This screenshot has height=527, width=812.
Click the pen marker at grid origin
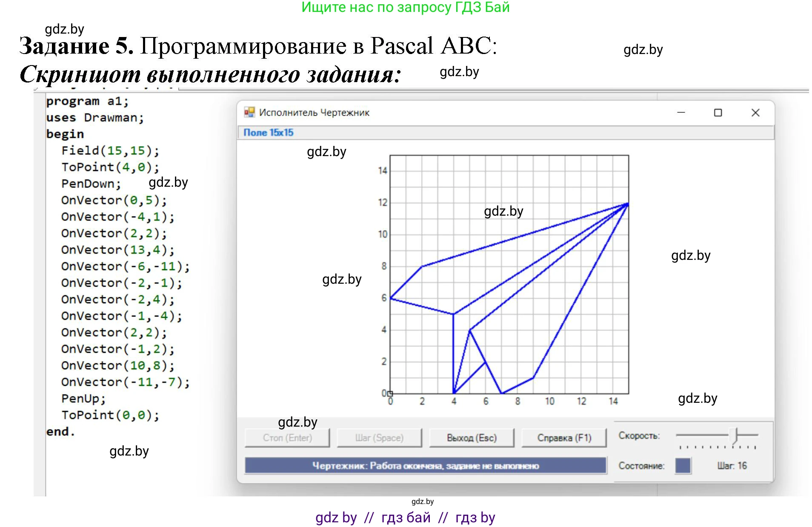click(x=390, y=393)
